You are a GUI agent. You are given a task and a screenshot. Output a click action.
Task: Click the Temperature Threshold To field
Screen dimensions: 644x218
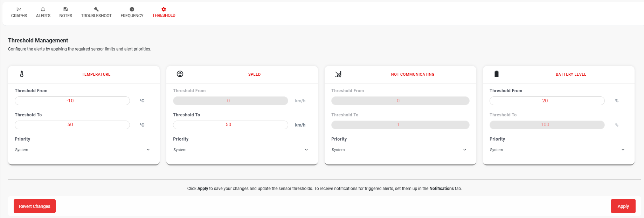coord(72,125)
